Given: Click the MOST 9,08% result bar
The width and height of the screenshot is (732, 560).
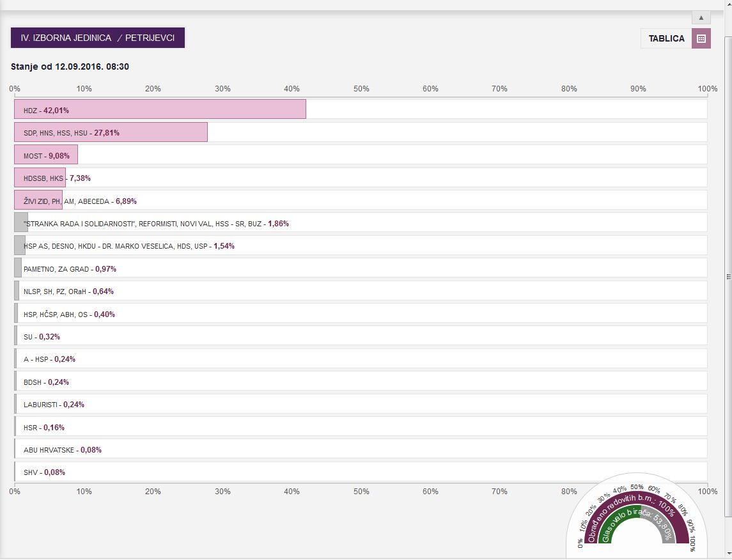Looking at the screenshot, I should [x=46, y=155].
